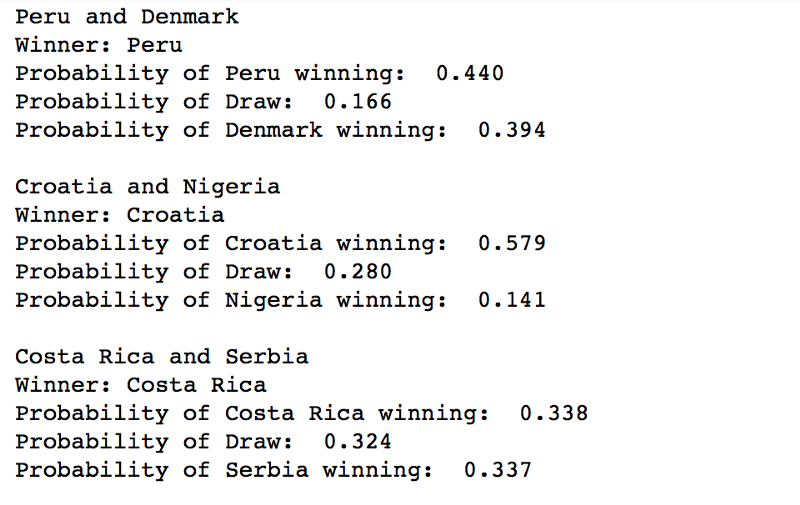The width and height of the screenshot is (800, 505).
Task: Click the 'Peru and Denmark' heading line
Action: (x=127, y=17)
